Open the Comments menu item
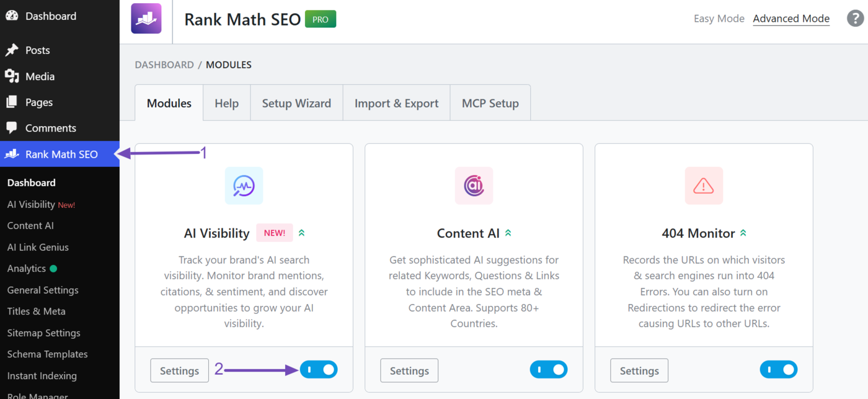The image size is (868, 399). [x=60, y=128]
